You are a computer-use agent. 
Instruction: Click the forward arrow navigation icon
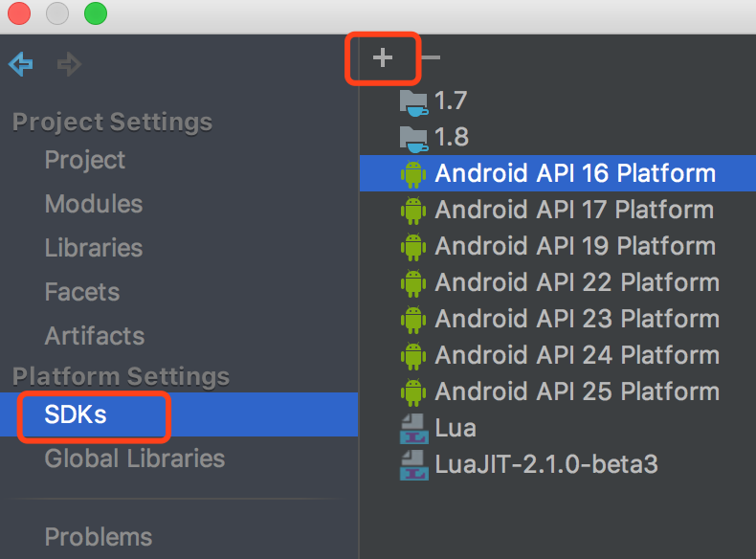pyautogui.click(x=69, y=64)
